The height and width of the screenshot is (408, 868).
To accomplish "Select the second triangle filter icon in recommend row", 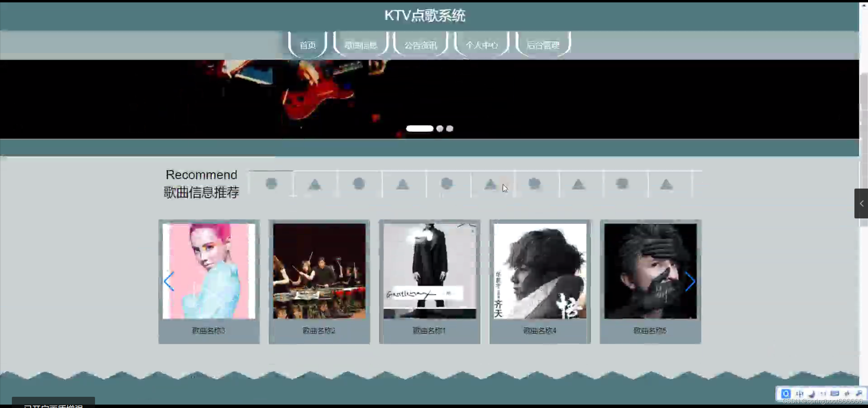I will 402,183.
